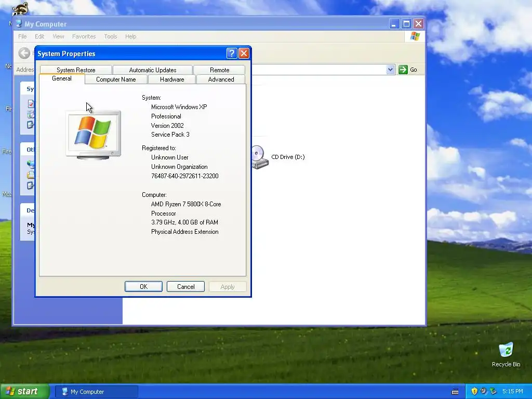
Task: Click the speaker-like tray icon beside the shield
Action: point(484,391)
